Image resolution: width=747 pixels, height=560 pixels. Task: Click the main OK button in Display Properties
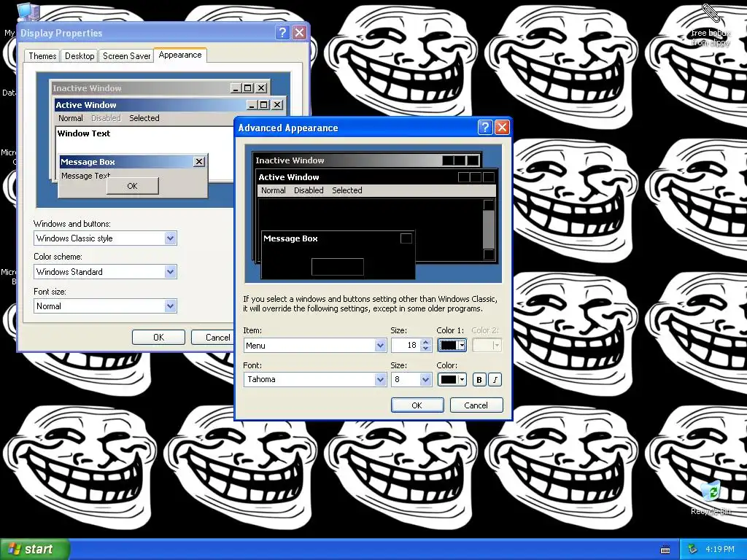coord(158,337)
